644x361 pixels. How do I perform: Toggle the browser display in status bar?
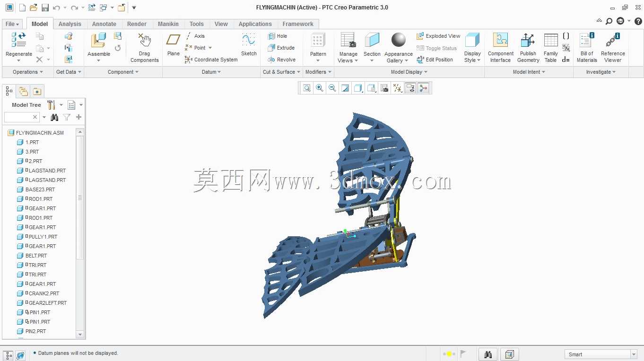20,355
